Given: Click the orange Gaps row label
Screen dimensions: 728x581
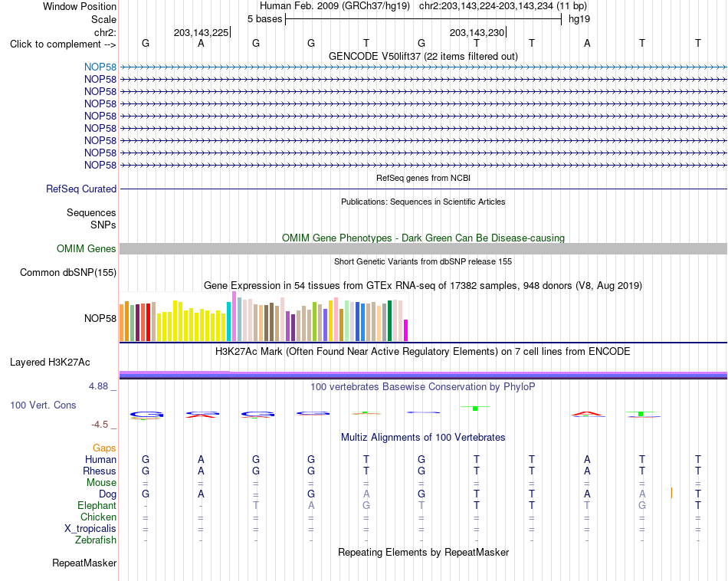Looking at the screenshot, I should click(x=104, y=448).
